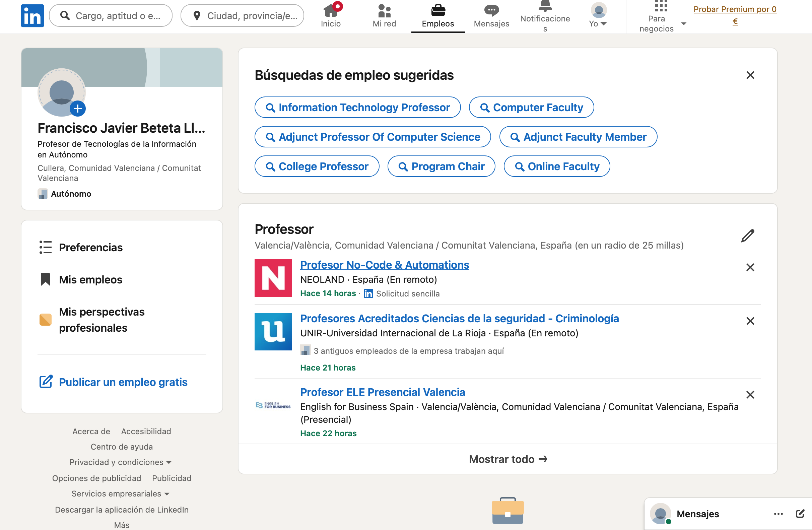812x530 pixels.
Task: Close the suggested job searches panel
Action: tap(750, 75)
